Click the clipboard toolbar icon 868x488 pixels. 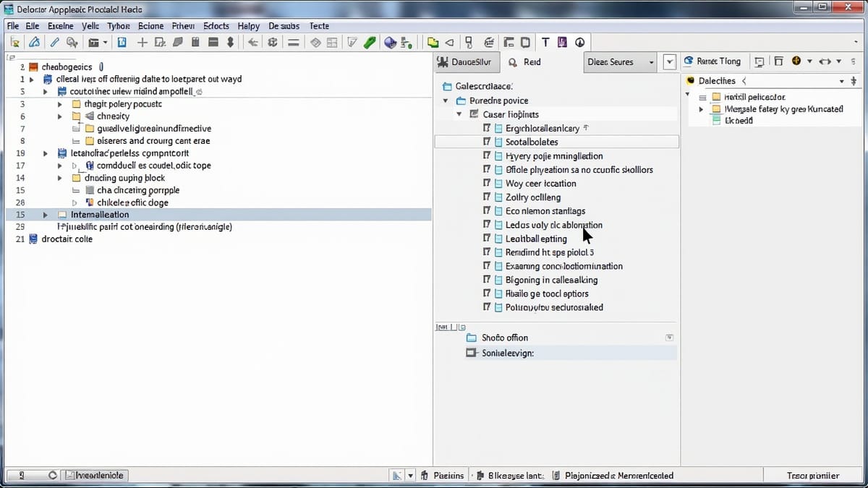coord(195,43)
